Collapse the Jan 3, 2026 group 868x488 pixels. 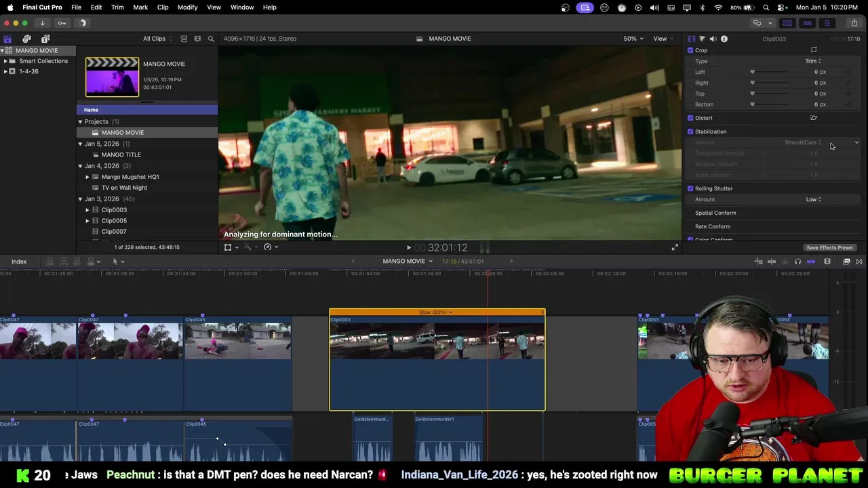click(80, 199)
